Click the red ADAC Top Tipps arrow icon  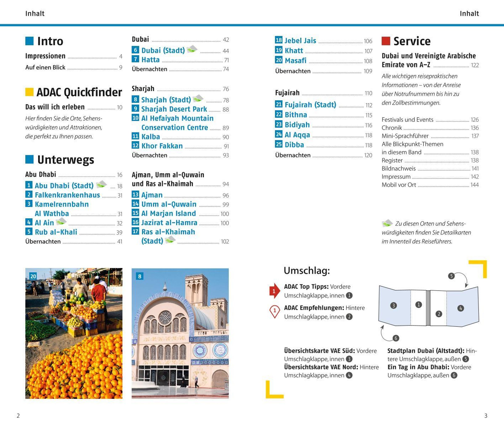[x=274, y=291]
